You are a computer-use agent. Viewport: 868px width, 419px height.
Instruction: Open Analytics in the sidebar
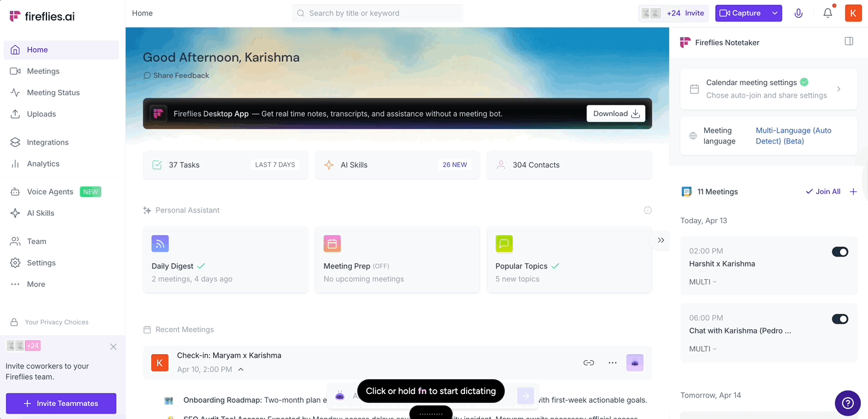tap(61, 164)
